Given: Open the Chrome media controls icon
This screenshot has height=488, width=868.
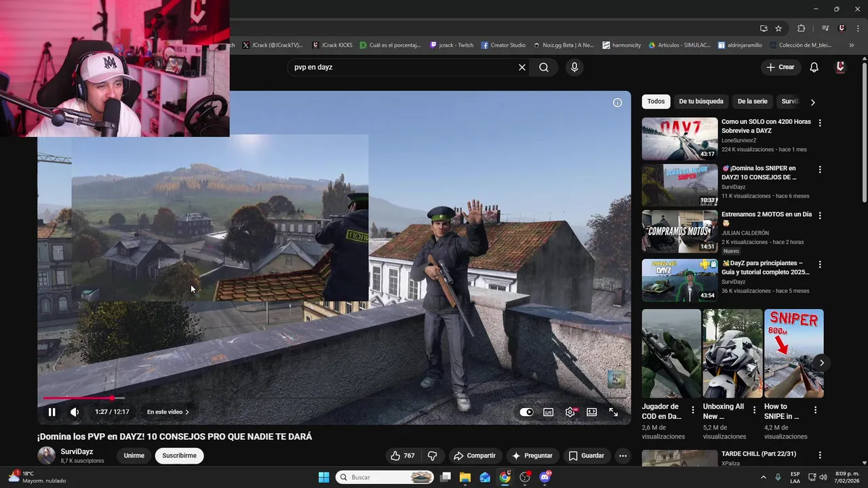Looking at the screenshot, I should (825, 28).
